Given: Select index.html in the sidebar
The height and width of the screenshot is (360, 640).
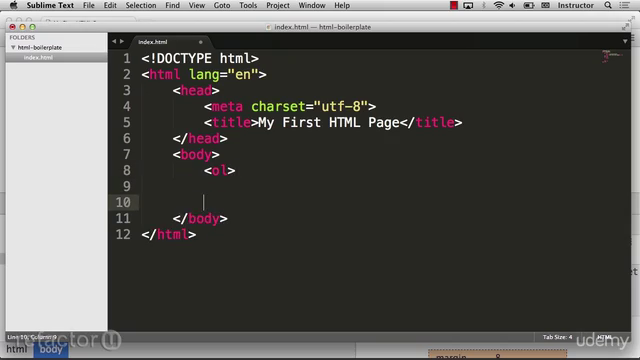Looking at the screenshot, I should pos(38,58).
